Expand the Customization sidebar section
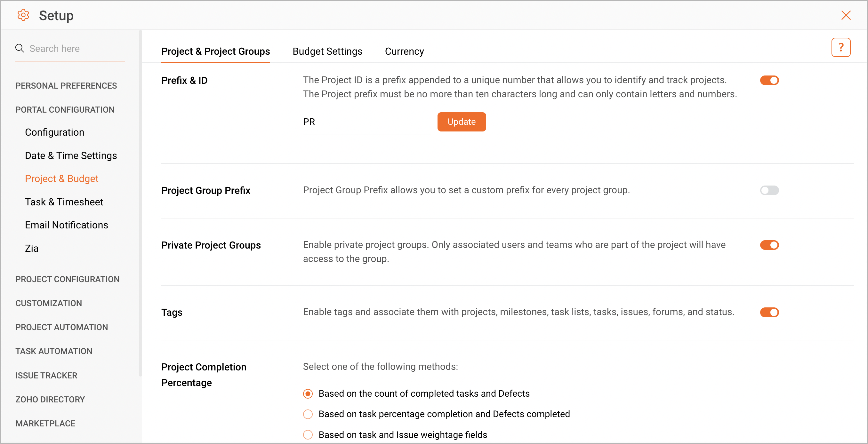The image size is (868, 444). (49, 303)
